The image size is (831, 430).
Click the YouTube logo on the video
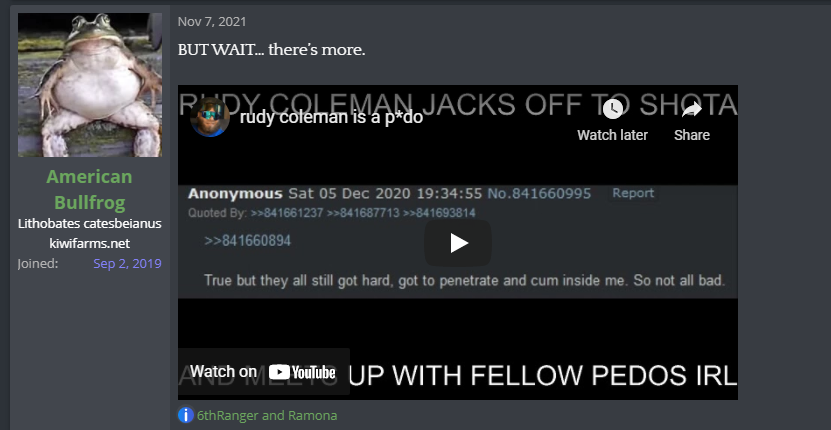click(302, 372)
